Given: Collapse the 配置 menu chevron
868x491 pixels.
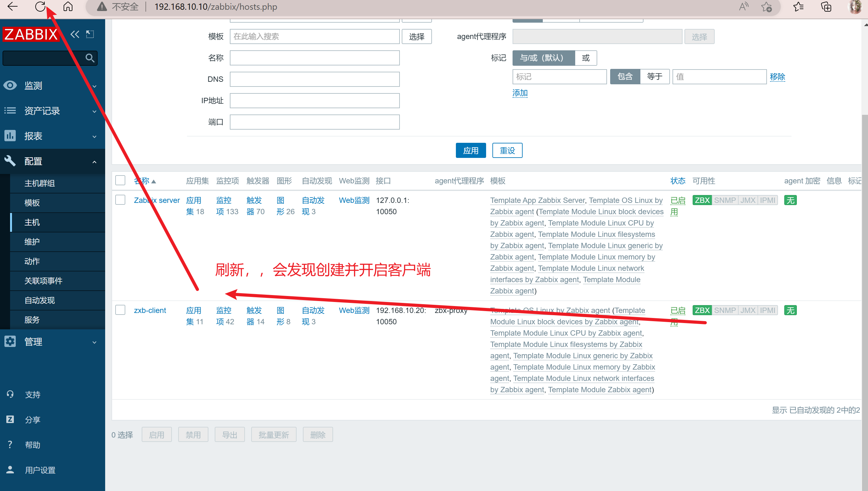Looking at the screenshot, I should (94, 162).
